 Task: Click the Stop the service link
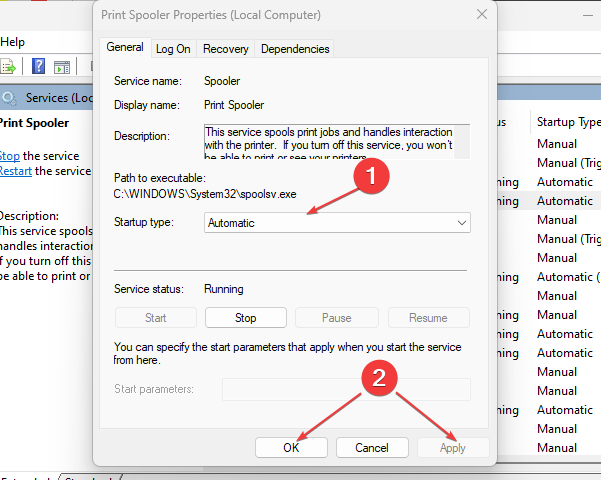point(10,156)
